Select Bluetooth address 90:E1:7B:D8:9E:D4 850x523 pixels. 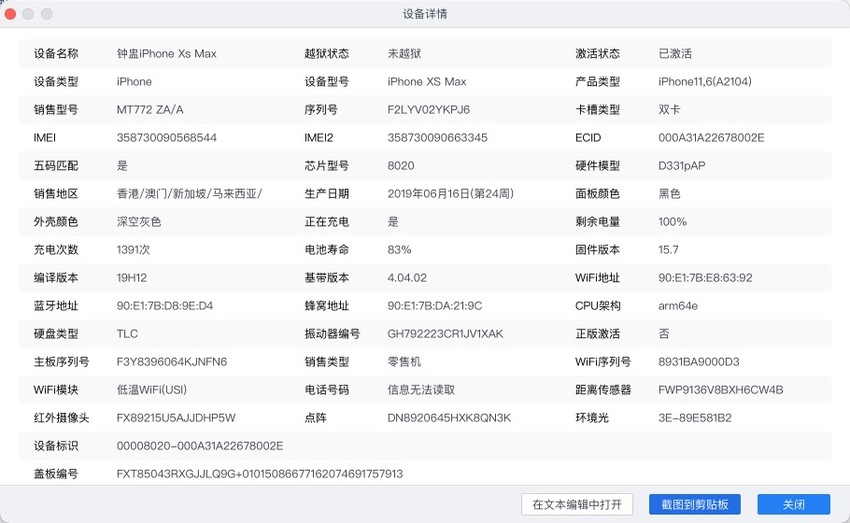[165, 306]
